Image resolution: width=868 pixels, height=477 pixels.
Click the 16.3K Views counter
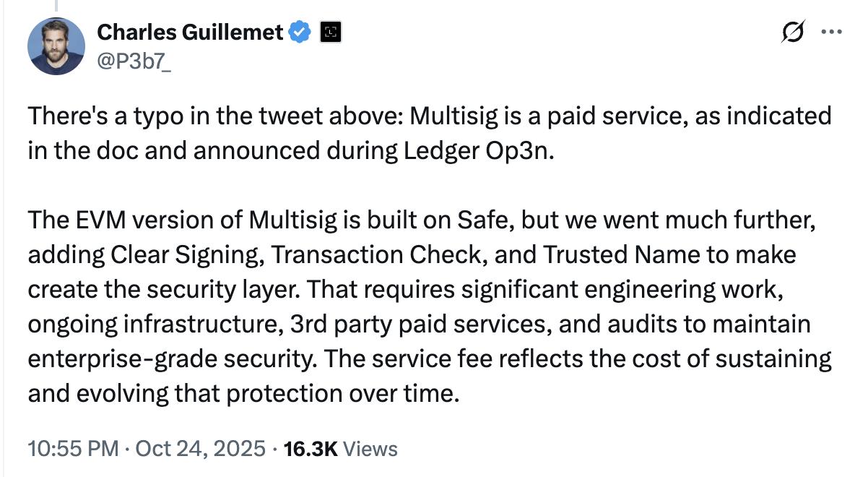tap(314, 448)
